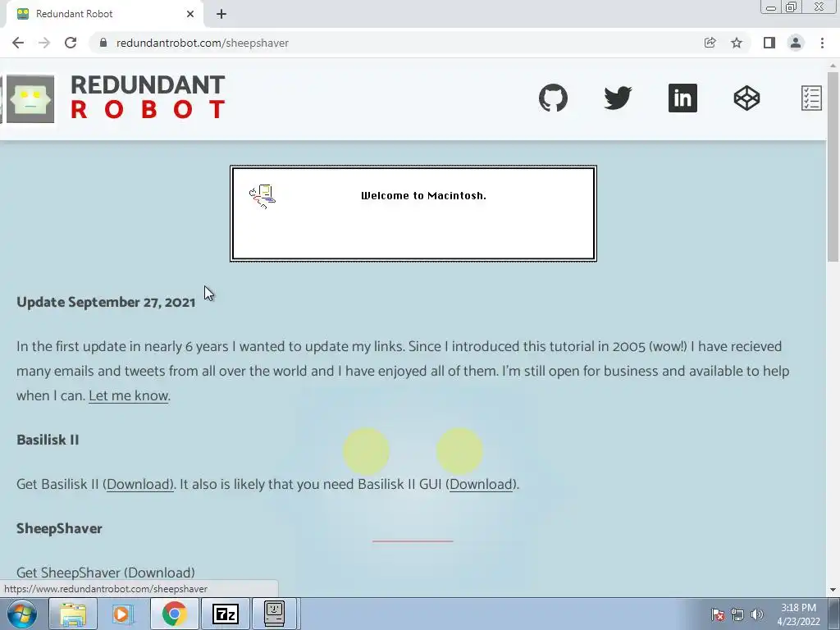Go back with the browser back arrow
Viewport: 840px width, 630px height.
click(x=18, y=43)
